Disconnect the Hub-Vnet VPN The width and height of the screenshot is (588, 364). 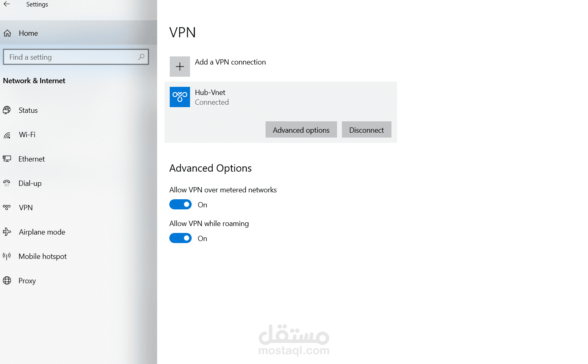(x=366, y=130)
